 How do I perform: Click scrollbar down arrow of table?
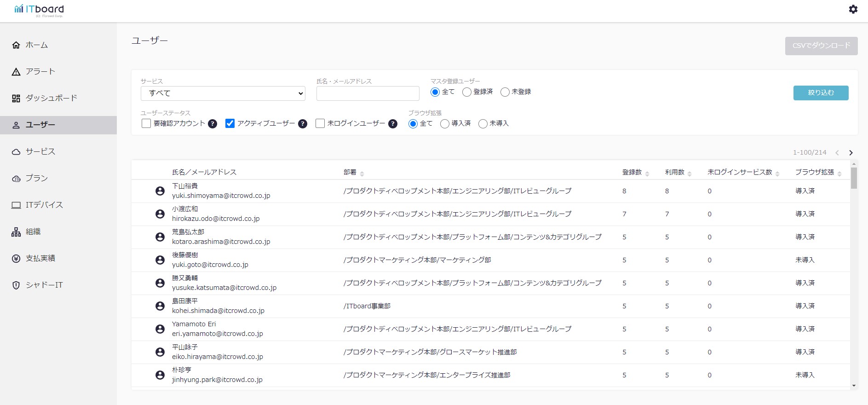click(854, 386)
